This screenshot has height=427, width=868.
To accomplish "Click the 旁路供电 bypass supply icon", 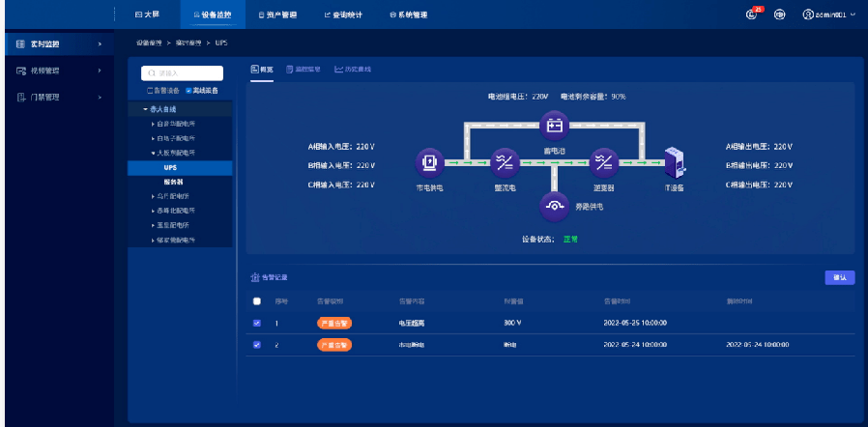I will click(555, 206).
